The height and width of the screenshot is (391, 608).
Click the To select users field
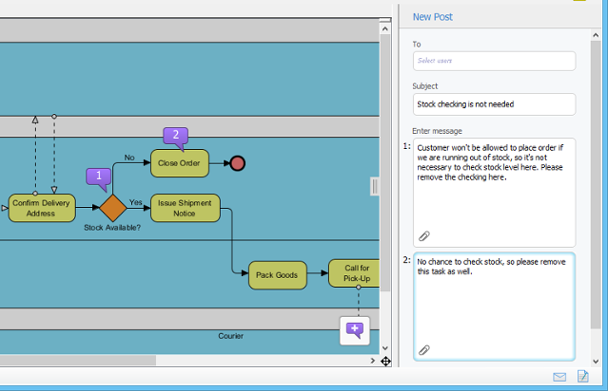click(494, 61)
